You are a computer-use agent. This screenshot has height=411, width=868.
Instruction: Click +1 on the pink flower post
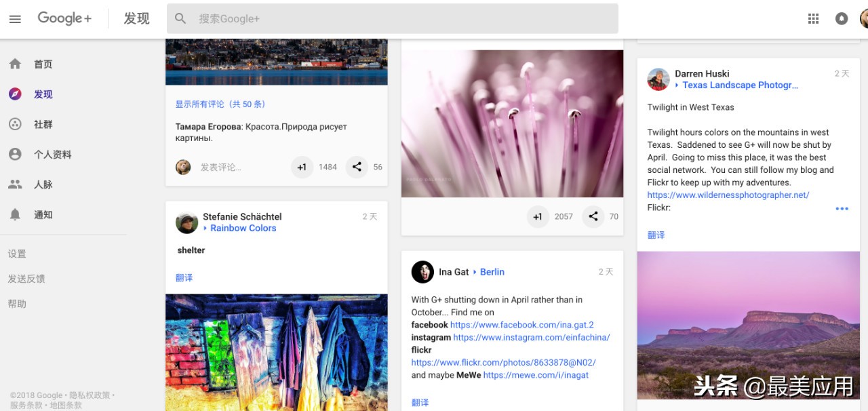point(538,217)
